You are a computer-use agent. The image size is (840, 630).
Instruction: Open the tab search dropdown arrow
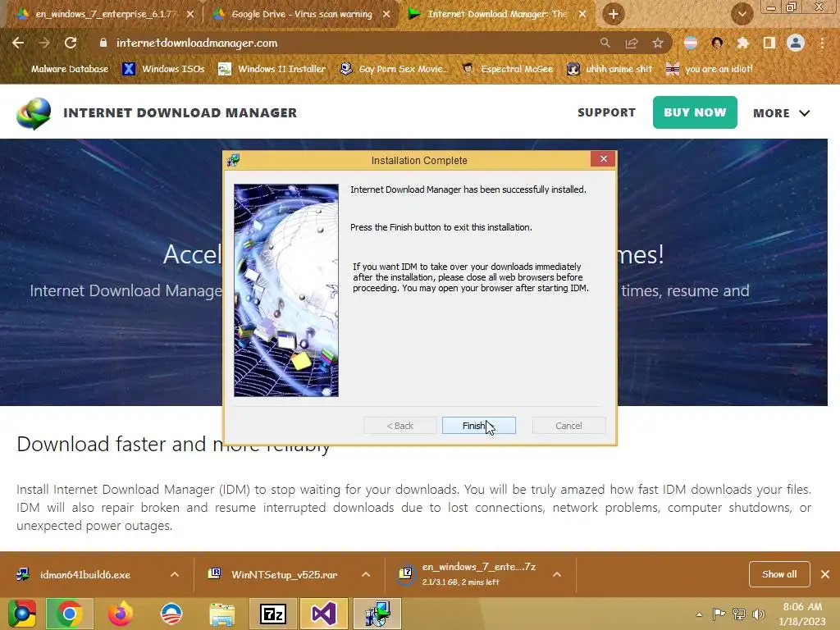[742, 14]
